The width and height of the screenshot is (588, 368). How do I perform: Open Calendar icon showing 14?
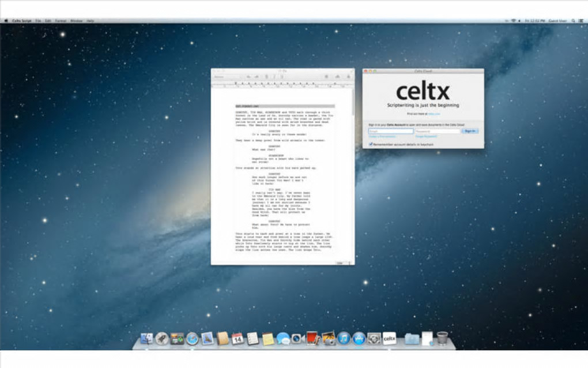click(238, 339)
